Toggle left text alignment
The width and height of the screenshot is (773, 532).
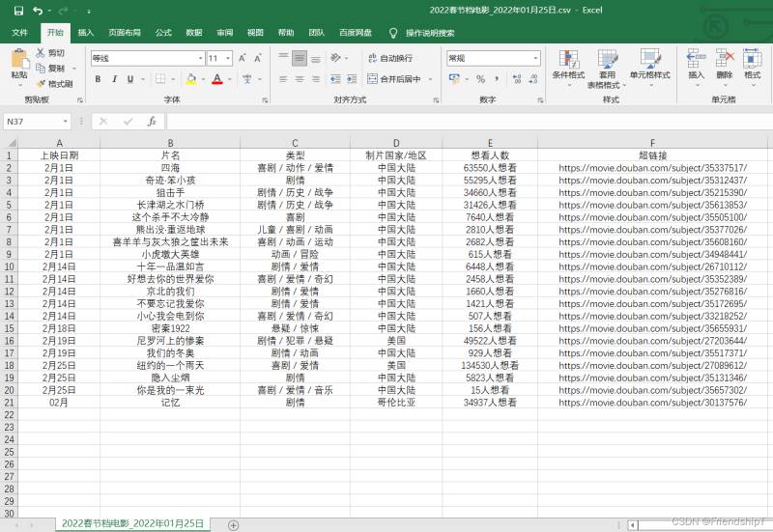pos(283,79)
